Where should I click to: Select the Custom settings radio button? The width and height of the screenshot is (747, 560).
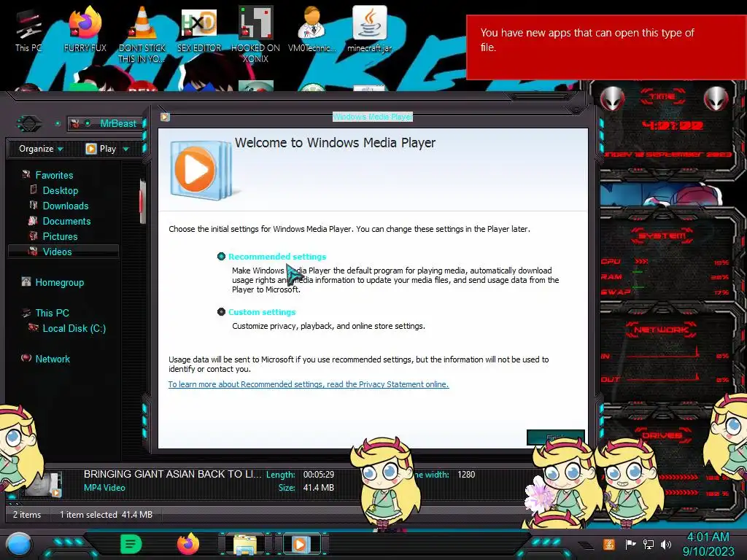pyautogui.click(x=221, y=312)
